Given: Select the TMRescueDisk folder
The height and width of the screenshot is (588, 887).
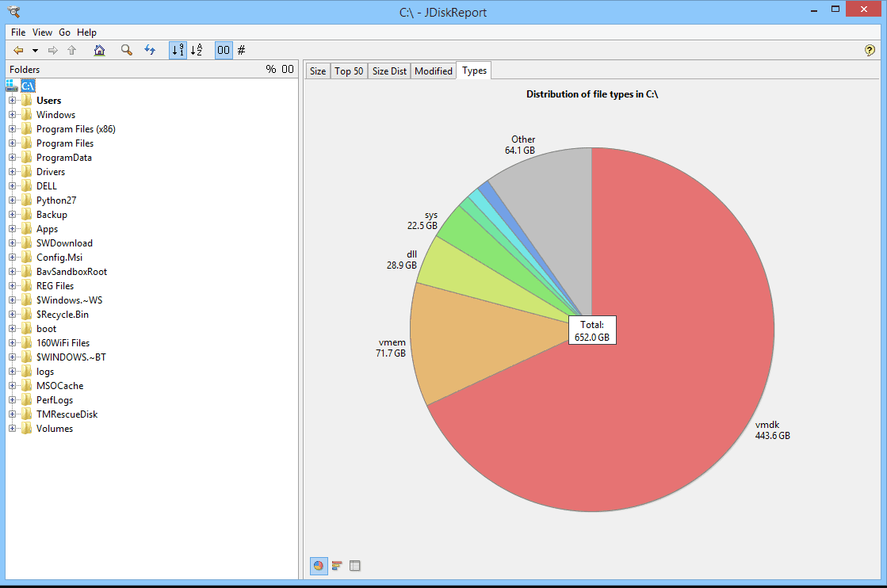Looking at the screenshot, I should (x=67, y=414).
